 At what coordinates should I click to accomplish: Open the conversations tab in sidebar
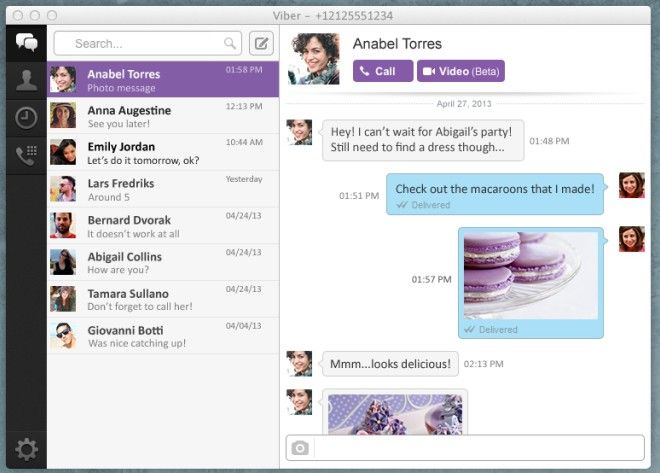26,44
